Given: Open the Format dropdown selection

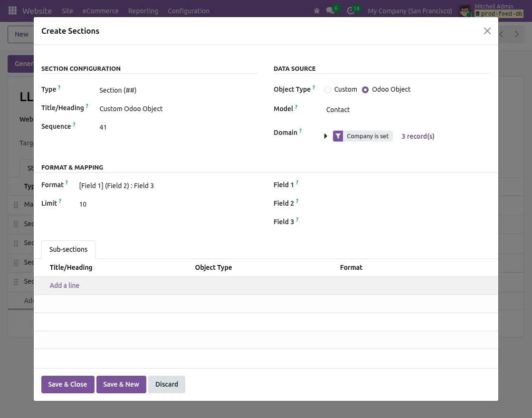Looking at the screenshot, I should click(x=169, y=186).
